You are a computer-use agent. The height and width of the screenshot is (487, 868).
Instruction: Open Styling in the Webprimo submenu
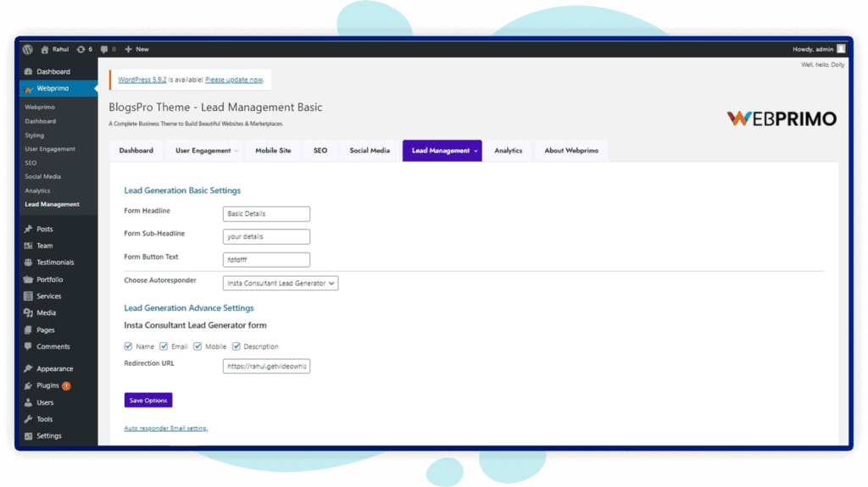(x=34, y=135)
